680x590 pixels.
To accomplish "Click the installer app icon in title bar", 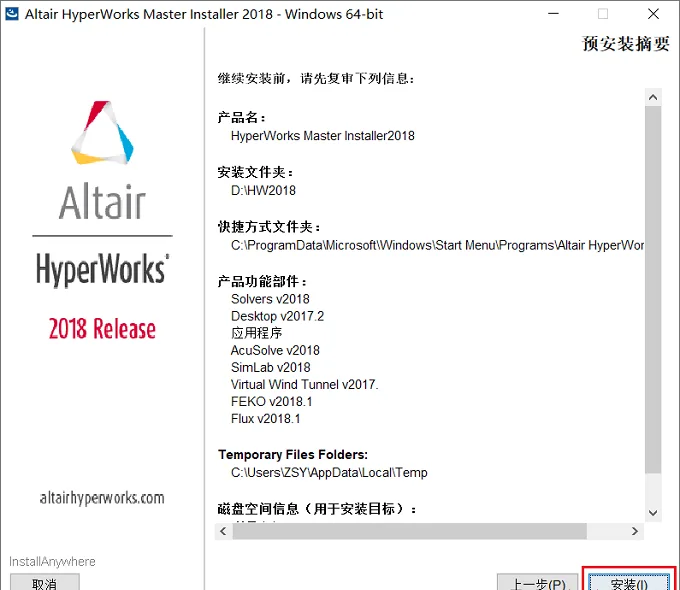I will click(12, 14).
